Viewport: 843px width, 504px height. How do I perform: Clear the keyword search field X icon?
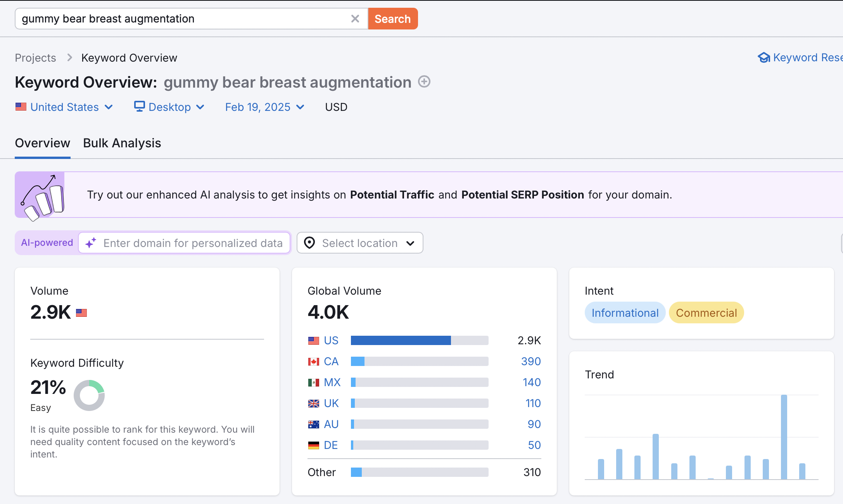pyautogui.click(x=355, y=19)
